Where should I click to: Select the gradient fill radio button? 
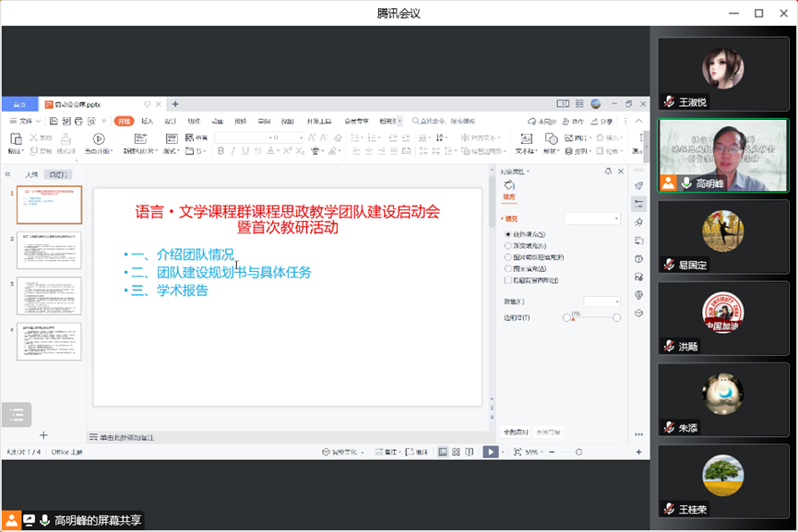507,246
